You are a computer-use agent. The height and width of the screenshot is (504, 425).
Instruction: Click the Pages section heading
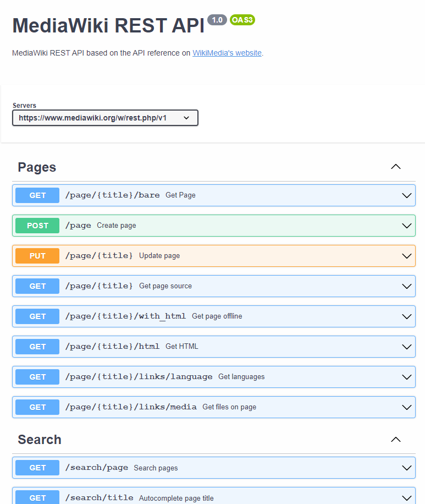coord(37,167)
